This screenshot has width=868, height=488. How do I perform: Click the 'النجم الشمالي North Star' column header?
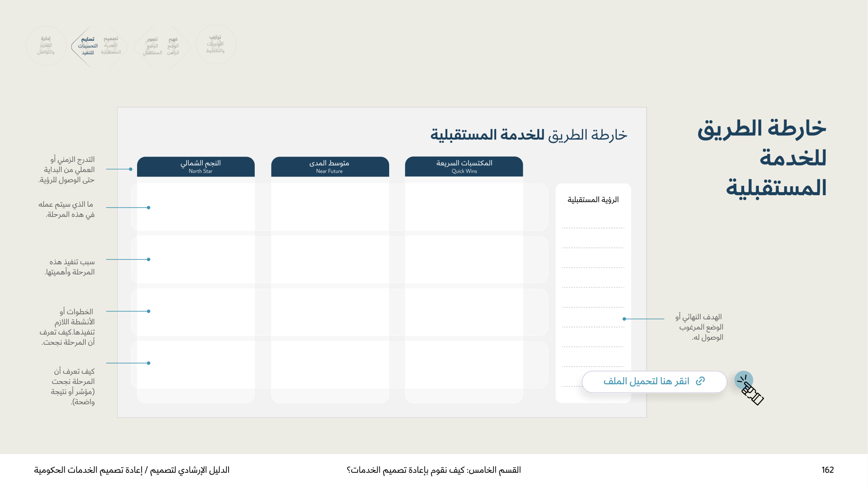pyautogui.click(x=196, y=166)
